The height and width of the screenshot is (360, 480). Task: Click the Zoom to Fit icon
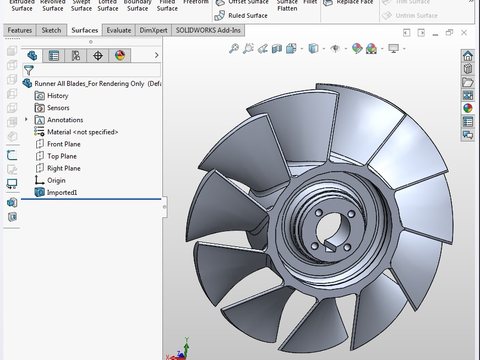pos(234,49)
